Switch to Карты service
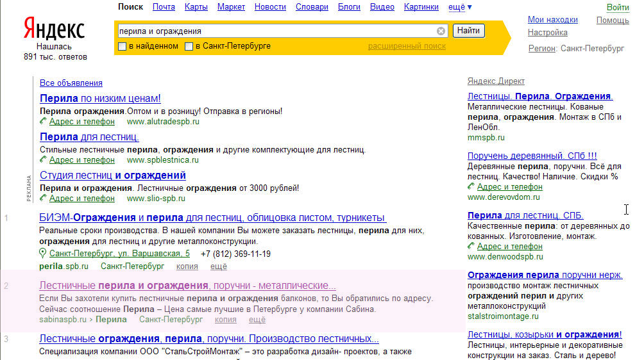 click(x=196, y=7)
